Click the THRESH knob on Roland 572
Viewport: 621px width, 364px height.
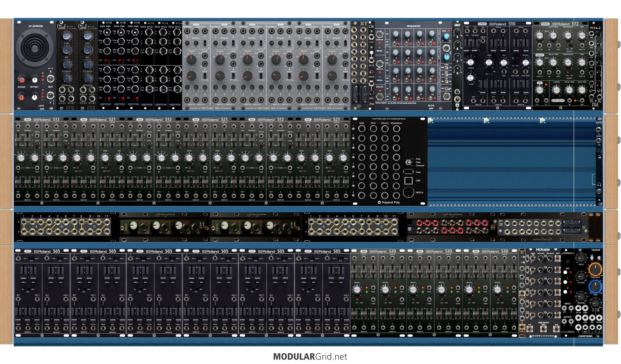[557, 90]
